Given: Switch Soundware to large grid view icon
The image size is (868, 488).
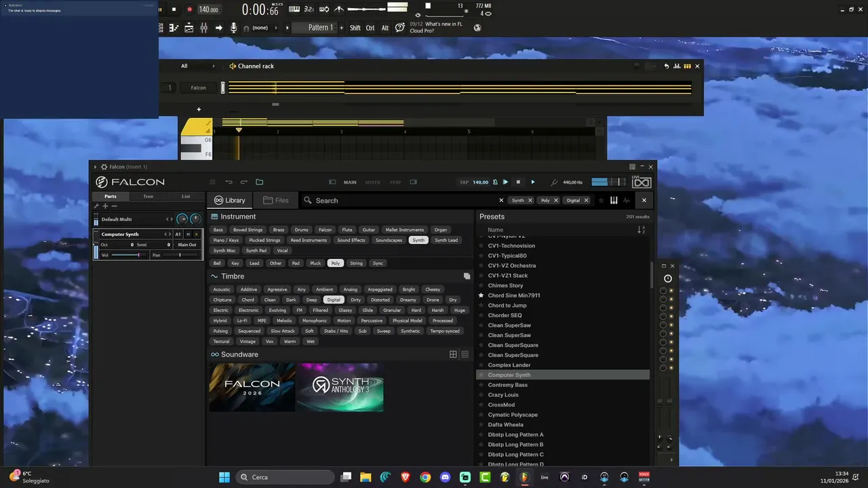Looking at the screenshot, I should [x=453, y=354].
